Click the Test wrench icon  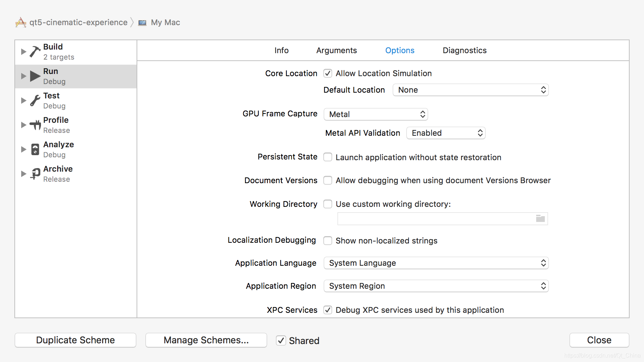click(35, 101)
